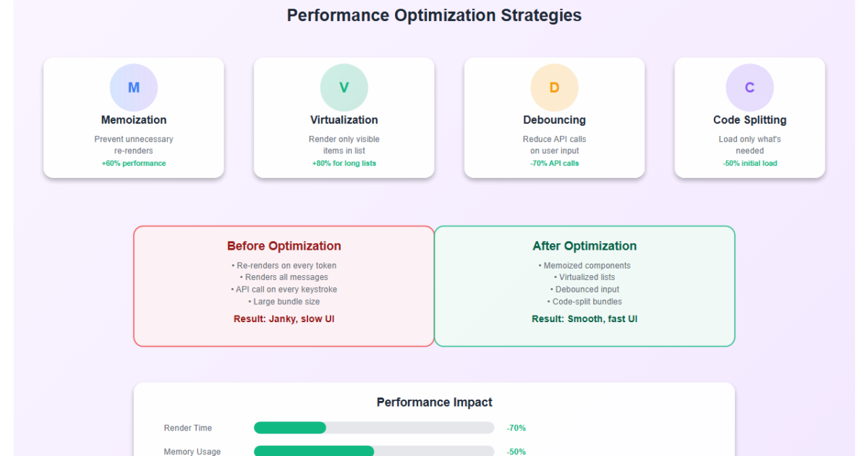Click the '+60% performance' label
Viewport: 868px width, 456px height.
click(x=134, y=164)
